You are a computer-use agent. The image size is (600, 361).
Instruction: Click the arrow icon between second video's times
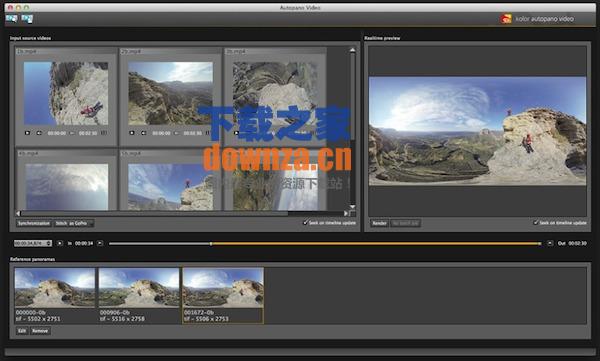(176, 133)
